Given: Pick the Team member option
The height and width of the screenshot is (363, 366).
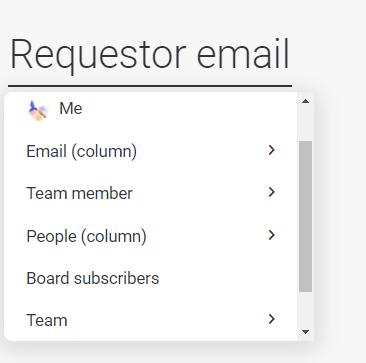Looking at the screenshot, I should coord(150,193).
